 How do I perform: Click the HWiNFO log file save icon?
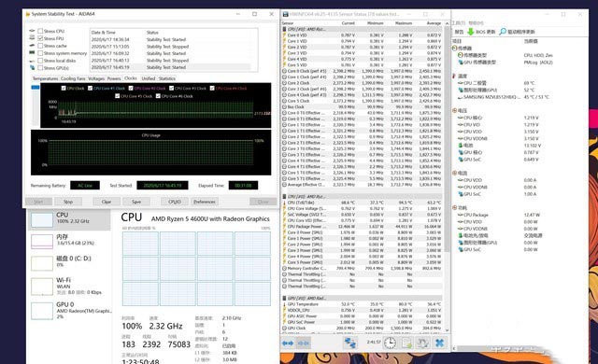[x=406, y=343]
